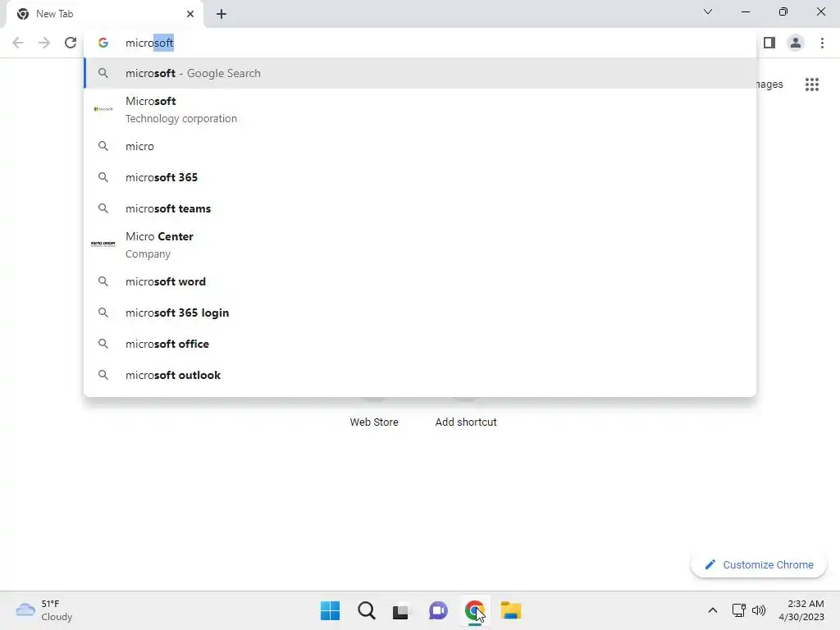Click Customize Chrome button
840x630 pixels.
pyautogui.click(x=759, y=564)
